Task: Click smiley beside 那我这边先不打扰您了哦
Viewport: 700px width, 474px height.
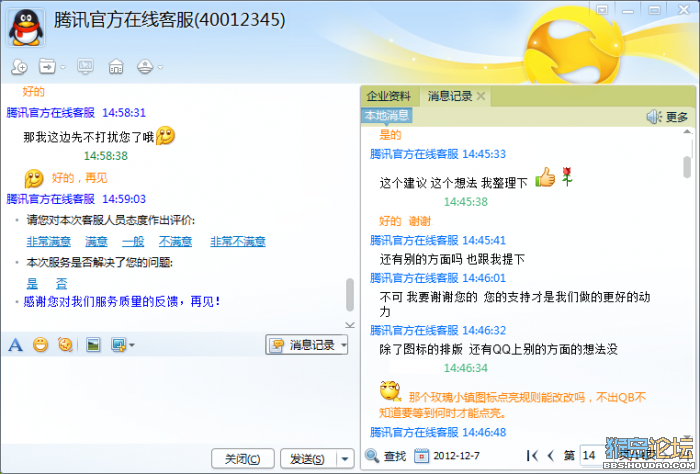Action: point(166,135)
